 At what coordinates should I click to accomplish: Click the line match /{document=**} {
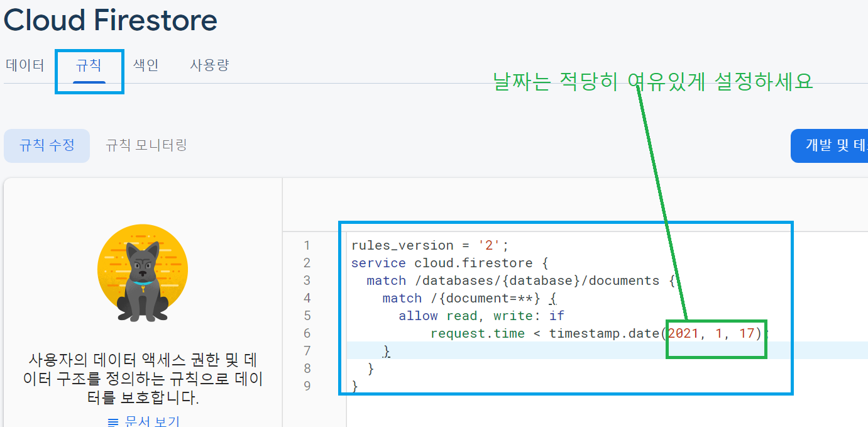click(x=470, y=298)
